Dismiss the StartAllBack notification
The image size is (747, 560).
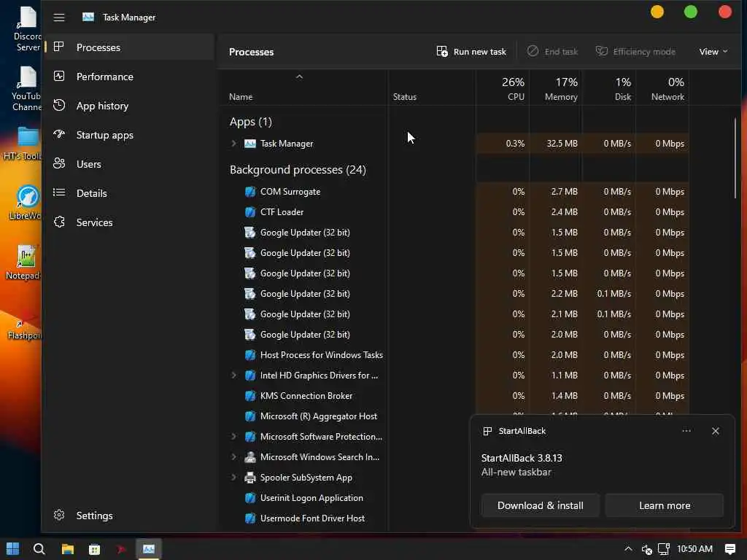(716, 431)
